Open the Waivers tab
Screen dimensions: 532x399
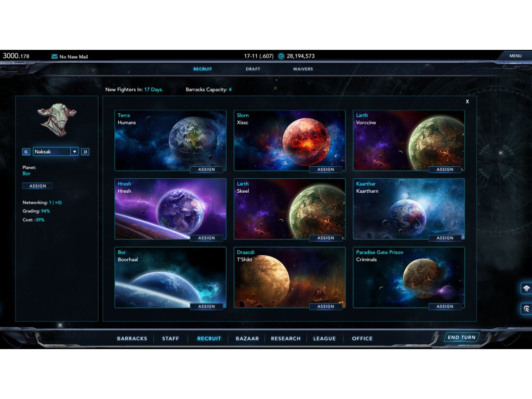[303, 69]
